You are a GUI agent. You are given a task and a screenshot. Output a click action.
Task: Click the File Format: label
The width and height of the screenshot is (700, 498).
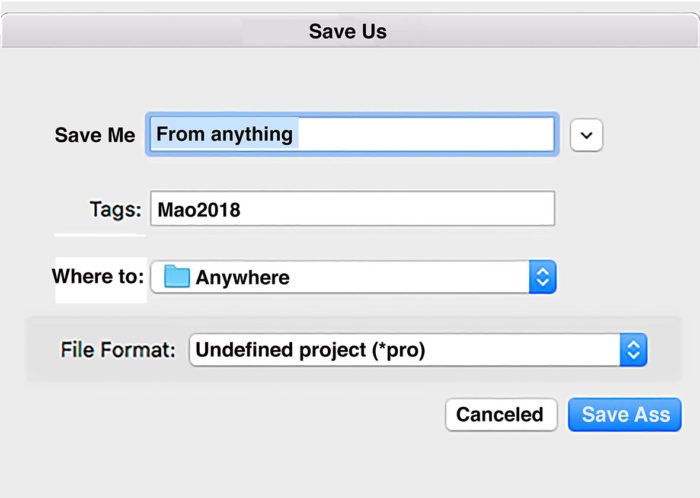coord(118,350)
